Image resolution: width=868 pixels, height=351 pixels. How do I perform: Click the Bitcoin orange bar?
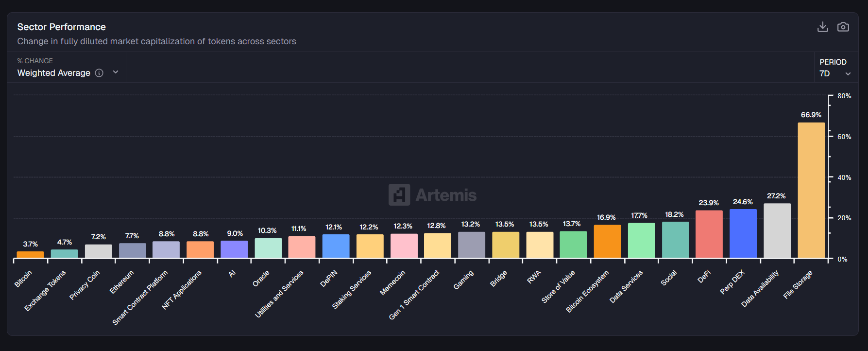coord(30,255)
